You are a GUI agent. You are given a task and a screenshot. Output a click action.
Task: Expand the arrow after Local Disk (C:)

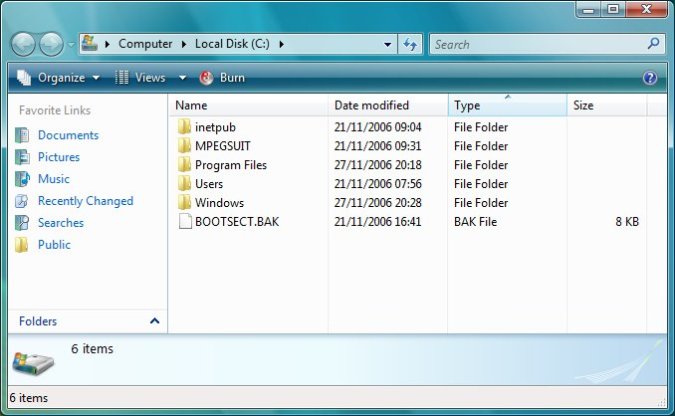click(x=281, y=44)
